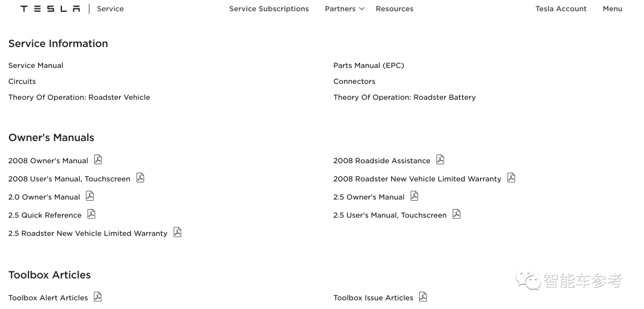Click PDF icon next to Toolbox Issue Articles
The image size is (644, 309).
(x=423, y=296)
